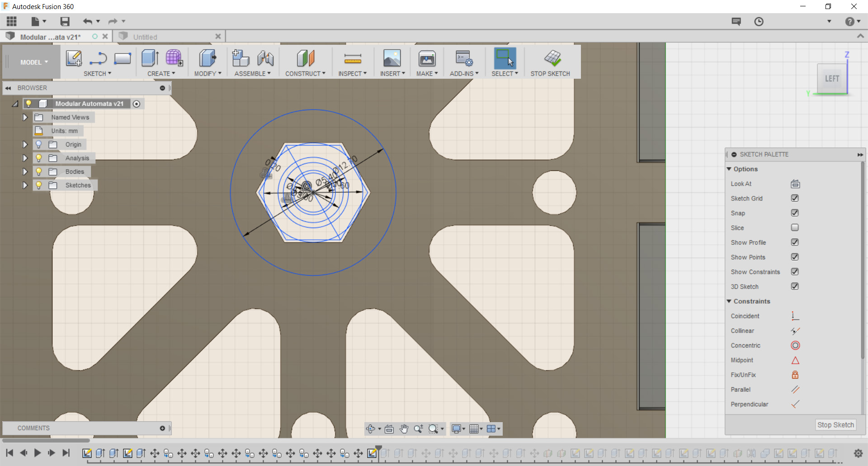Apply the Concentric constraint icon
868x466 pixels.
pos(795,346)
